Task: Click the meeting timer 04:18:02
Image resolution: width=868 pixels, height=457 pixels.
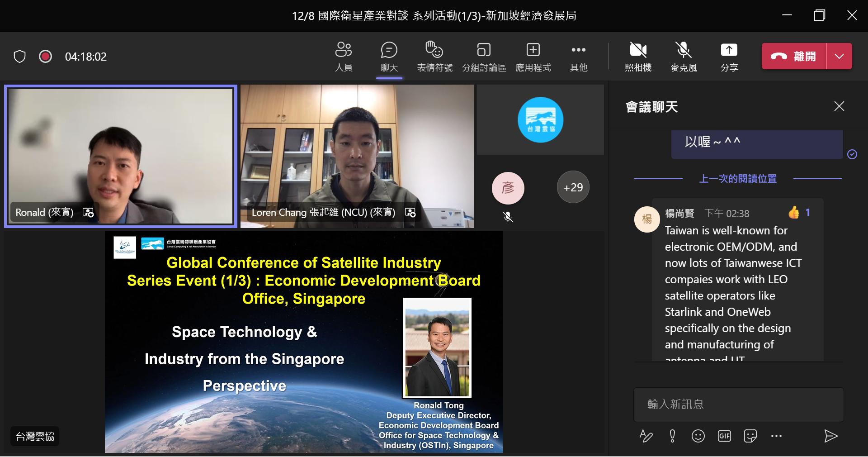Action: click(86, 57)
